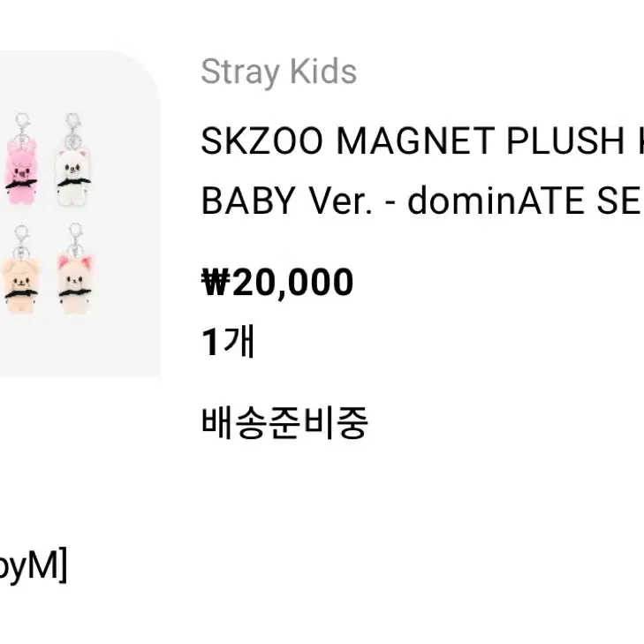Tap the keyring clasp above cat plush
This screenshot has width=644, height=644.
point(75,240)
